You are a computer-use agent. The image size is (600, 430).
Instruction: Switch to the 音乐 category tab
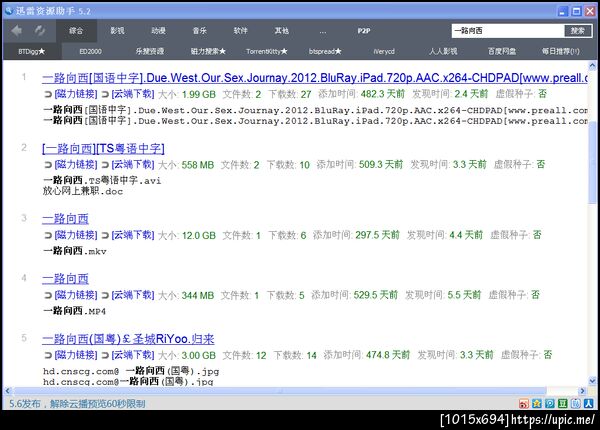(199, 31)
